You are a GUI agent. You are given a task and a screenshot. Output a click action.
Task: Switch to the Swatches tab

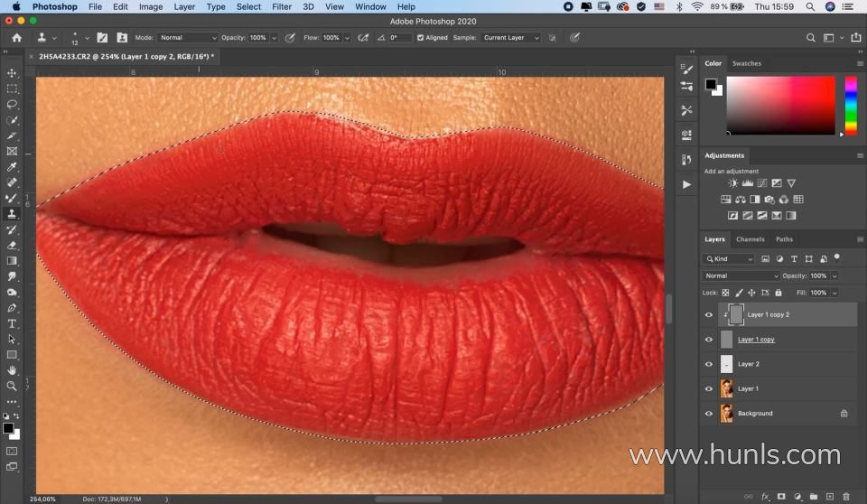[746, 63]
